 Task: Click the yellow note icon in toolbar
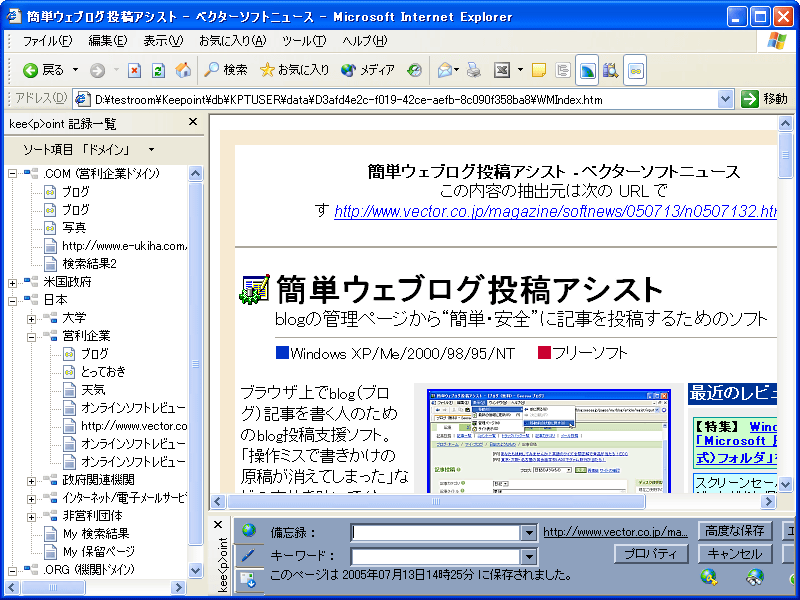[539, 70]
